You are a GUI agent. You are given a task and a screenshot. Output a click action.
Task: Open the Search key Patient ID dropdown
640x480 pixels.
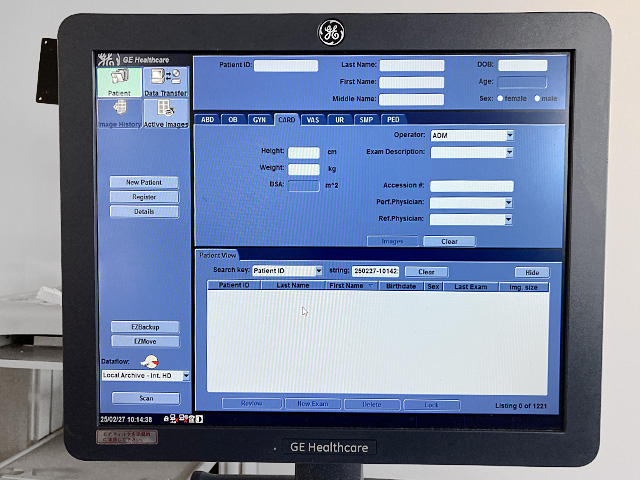pos(319,271)
